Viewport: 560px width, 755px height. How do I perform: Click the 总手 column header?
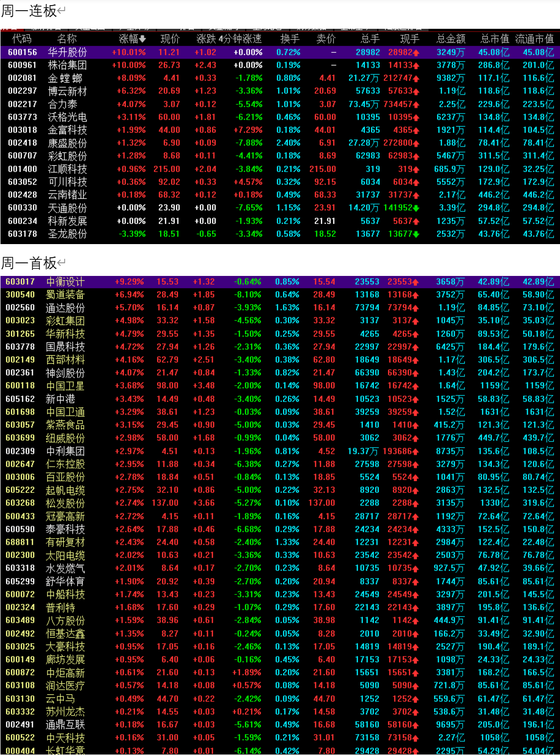370,39
